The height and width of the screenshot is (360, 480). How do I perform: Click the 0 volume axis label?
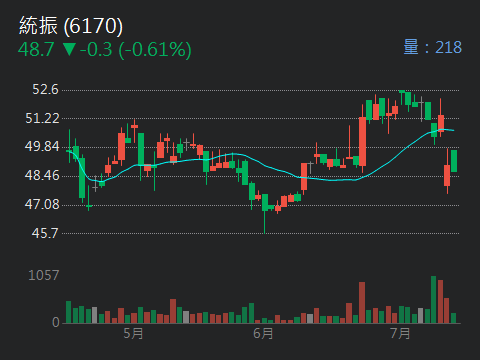tap(56, 322)
